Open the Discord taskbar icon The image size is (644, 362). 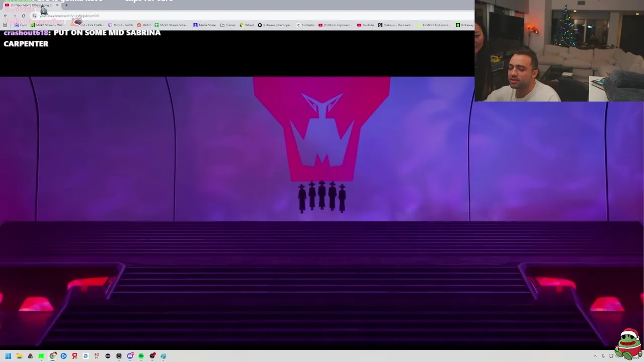pos(130,356)
